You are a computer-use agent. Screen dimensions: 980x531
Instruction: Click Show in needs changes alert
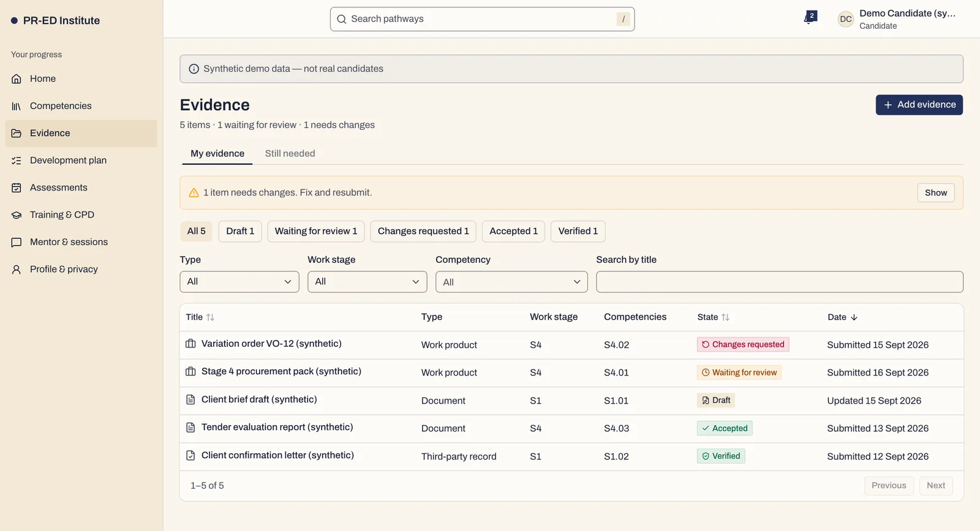click(936, 193)
